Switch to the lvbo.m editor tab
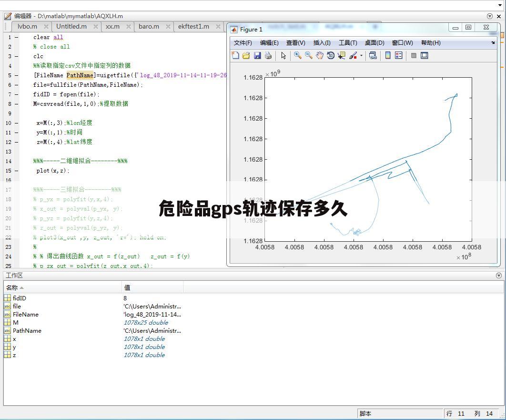The height and width of the screenshot is (420, 506). coord(28,27)
